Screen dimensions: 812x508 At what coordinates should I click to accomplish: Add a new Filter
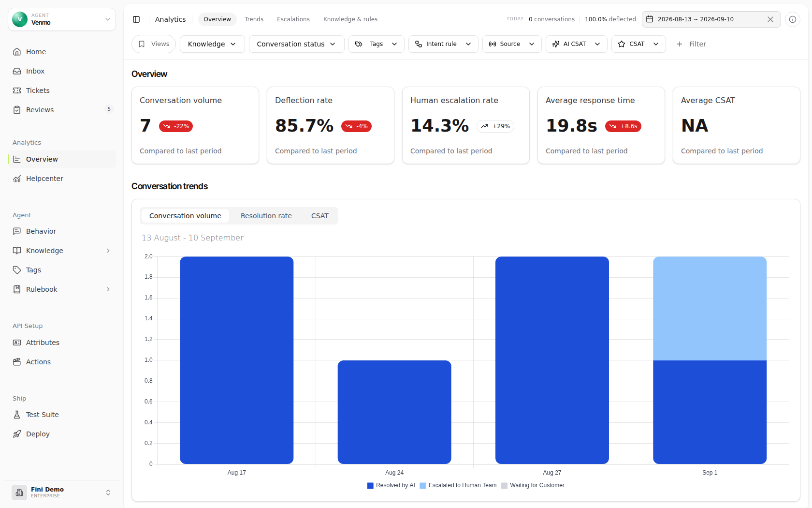pos(691,44)
